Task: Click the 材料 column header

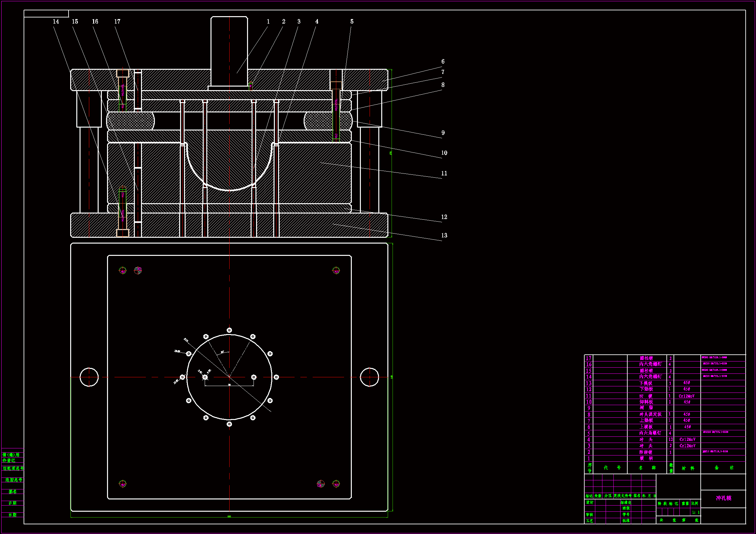Action: point(688,468)
